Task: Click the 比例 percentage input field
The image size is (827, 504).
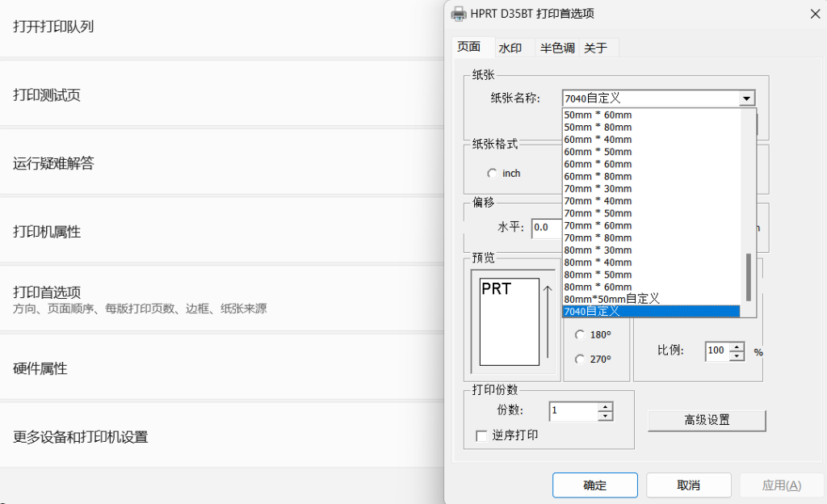Action: click(x=718, y=351)
